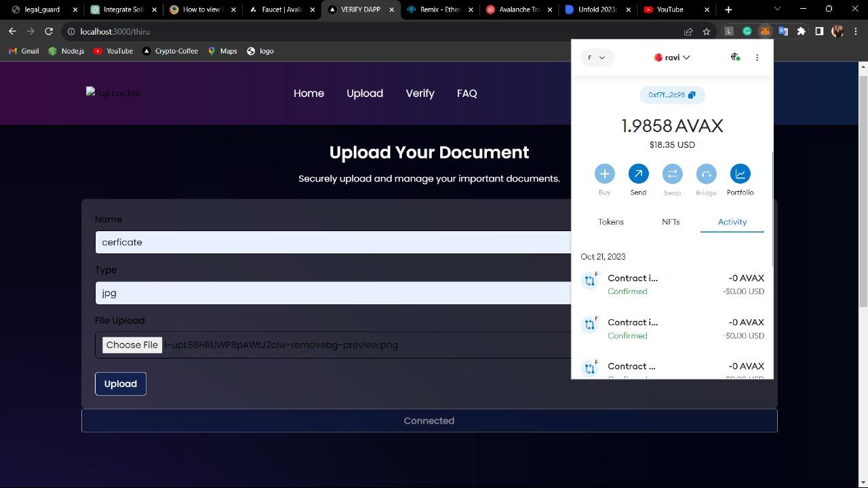Select the MetaMask Activity tab
Image resolution: width=868 pixels, height=488 pixels.
point(732,222)
